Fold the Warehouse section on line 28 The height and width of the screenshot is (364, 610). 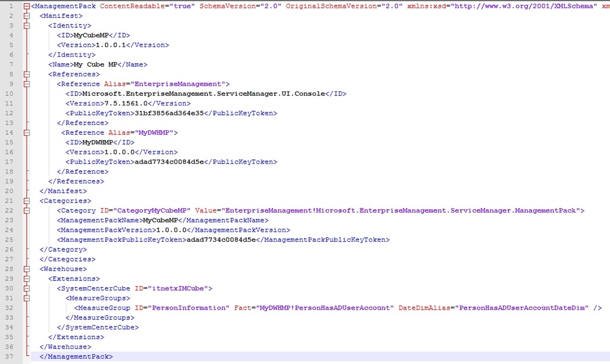point(26,269)
